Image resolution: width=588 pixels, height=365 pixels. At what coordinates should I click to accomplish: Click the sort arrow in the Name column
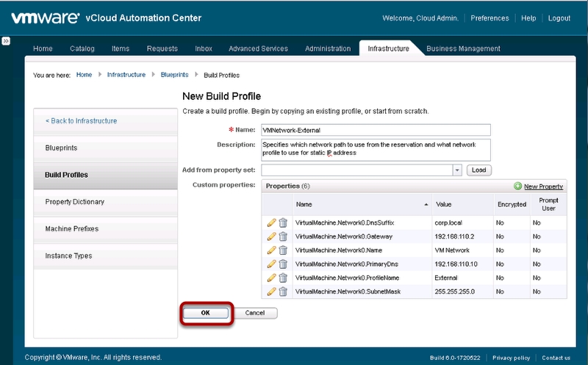click(x=426, y=205)
